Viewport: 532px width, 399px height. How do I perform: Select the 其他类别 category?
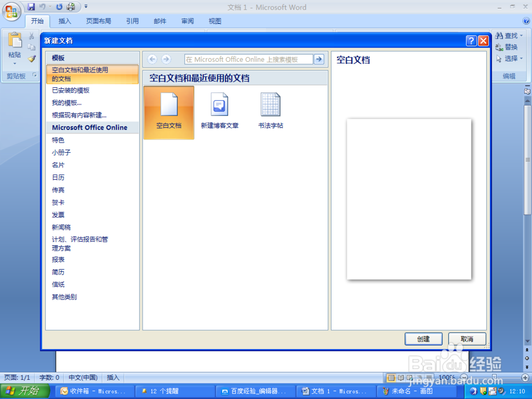point(64,297)
